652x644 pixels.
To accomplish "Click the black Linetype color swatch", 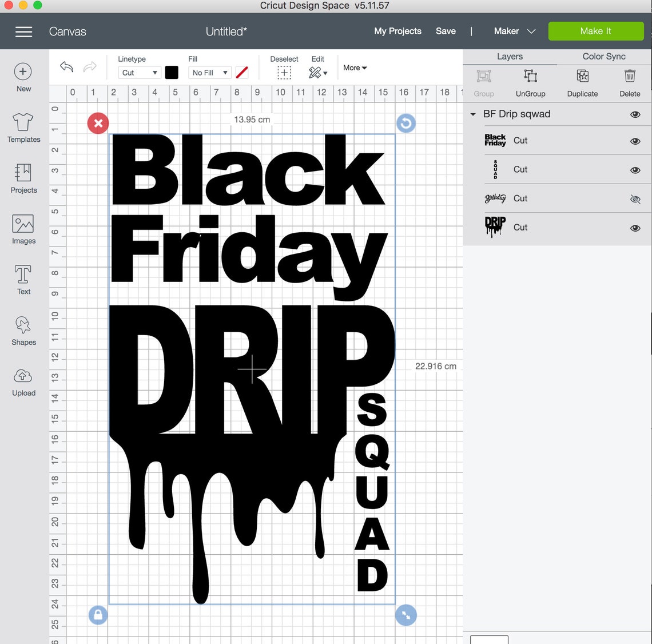I will 172,73.
